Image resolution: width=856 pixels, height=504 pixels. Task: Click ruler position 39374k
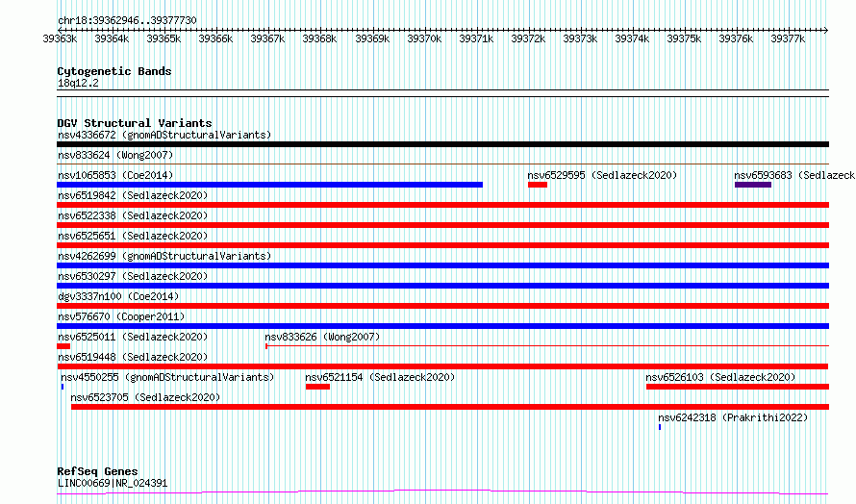click(632, 38)
